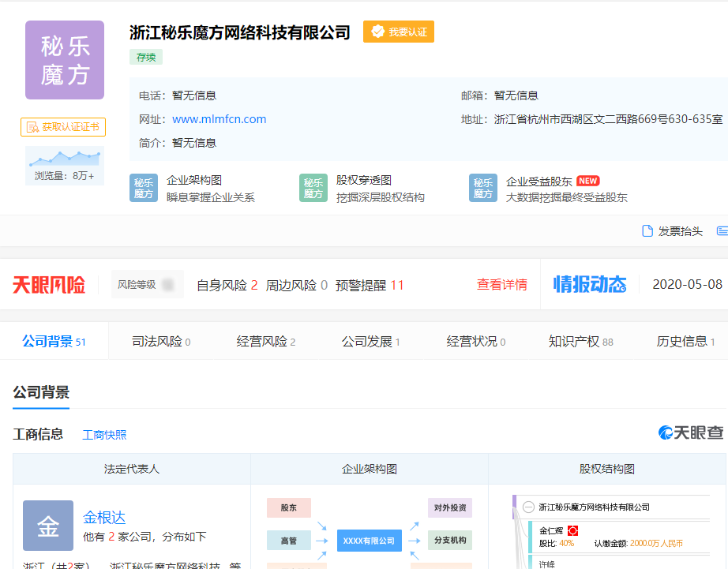Click the 股权穿透图 title text
This screenshot has height=569, width=728.
click(364, 180)
